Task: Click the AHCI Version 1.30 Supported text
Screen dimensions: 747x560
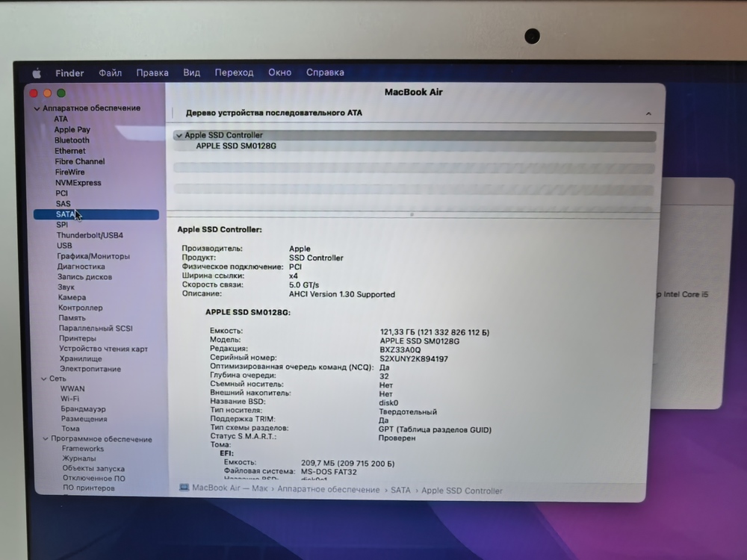Action: tap(342, 295)
